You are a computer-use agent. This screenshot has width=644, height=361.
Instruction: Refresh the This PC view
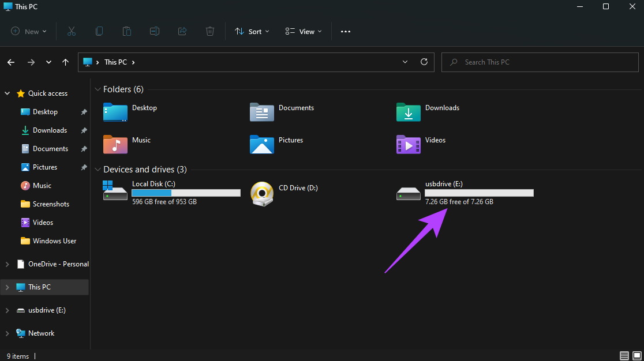(x=424, y=62)
